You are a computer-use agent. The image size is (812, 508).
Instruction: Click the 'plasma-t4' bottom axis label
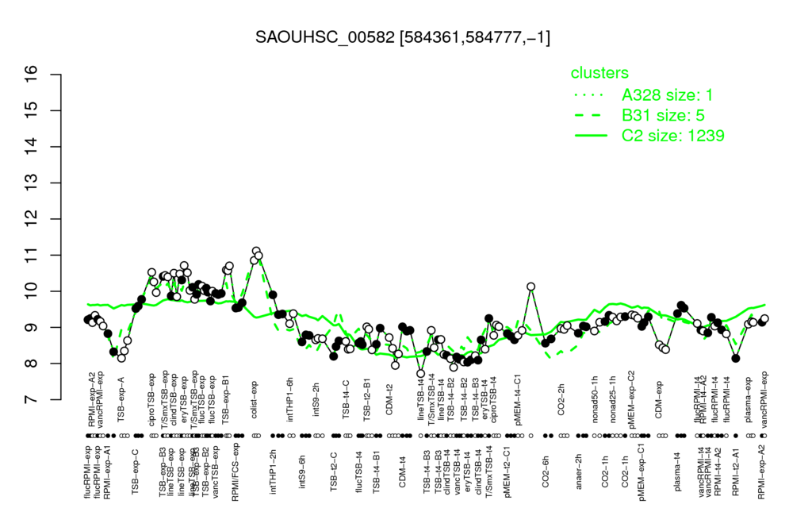coord(677,471)
